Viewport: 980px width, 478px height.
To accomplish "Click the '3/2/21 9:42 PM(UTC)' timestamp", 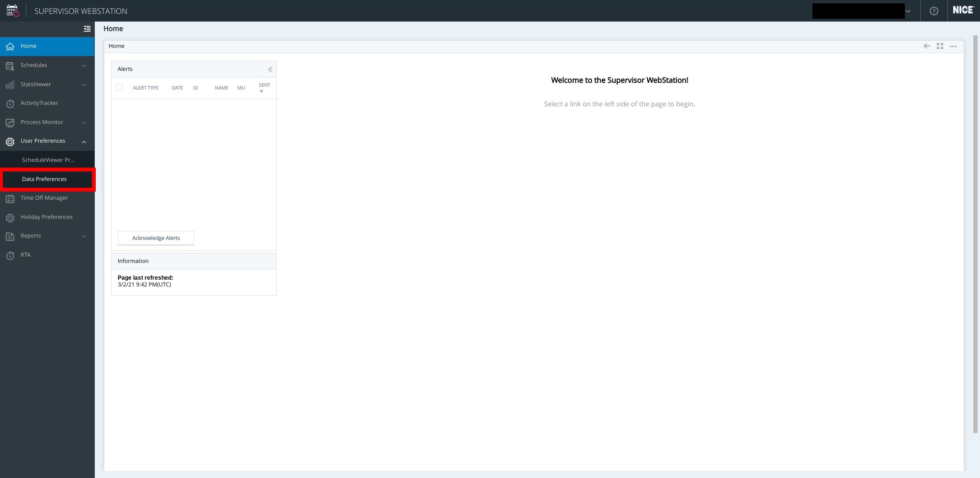I will [x=144, y=285].
